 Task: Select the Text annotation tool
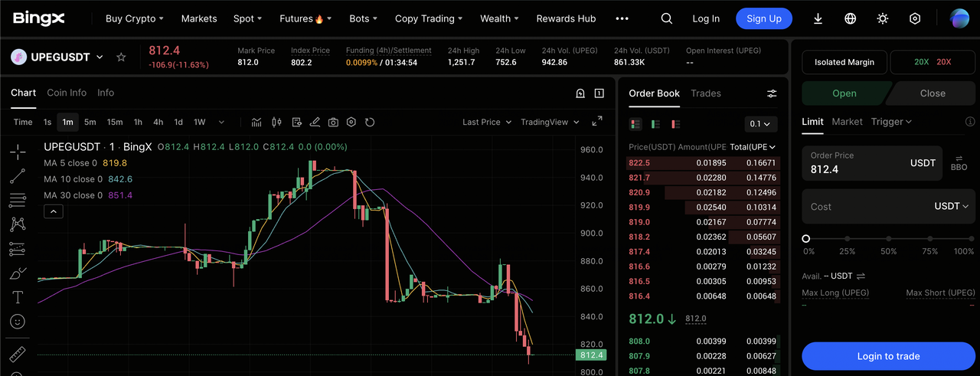pos(18,297)
